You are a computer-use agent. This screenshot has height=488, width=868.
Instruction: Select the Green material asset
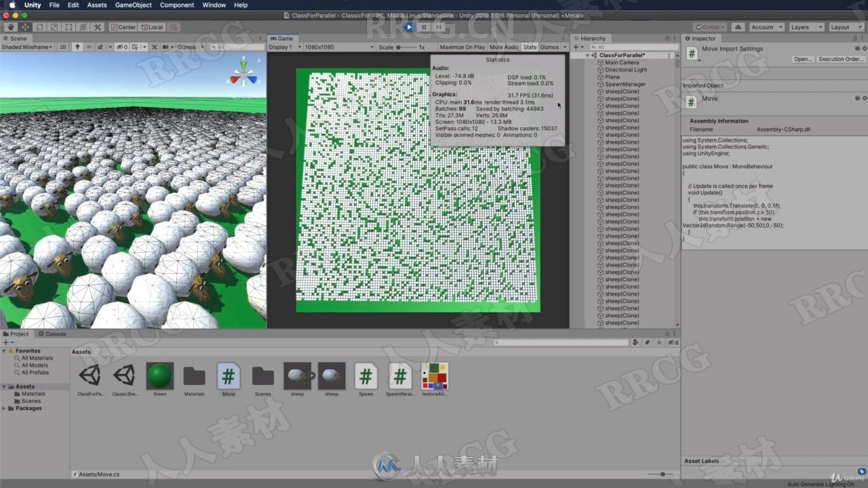point(160,376)
